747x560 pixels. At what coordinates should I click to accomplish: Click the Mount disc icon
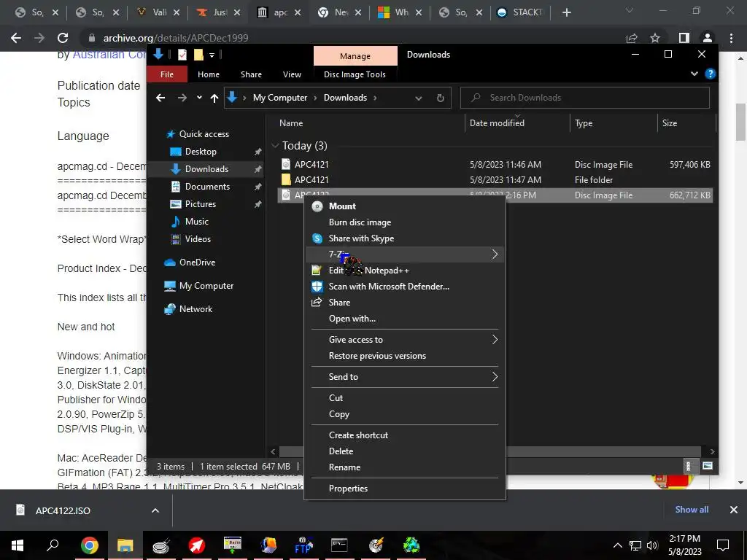click(317, 206)
